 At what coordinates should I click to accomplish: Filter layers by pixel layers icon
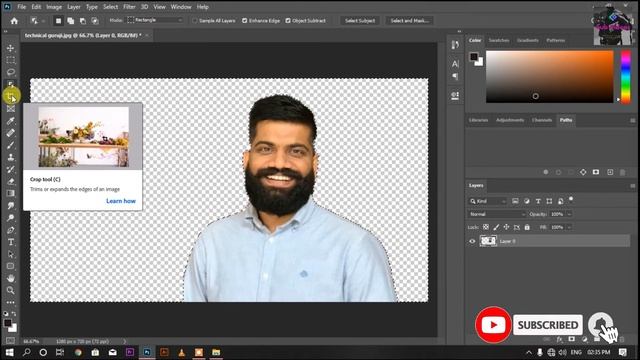point(515,201)
